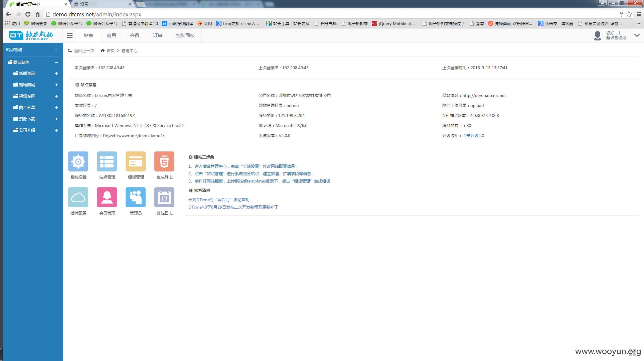This screenshot has width=644, height=361.
Task: Select the 订单 top menu
Action: (158, 35)
